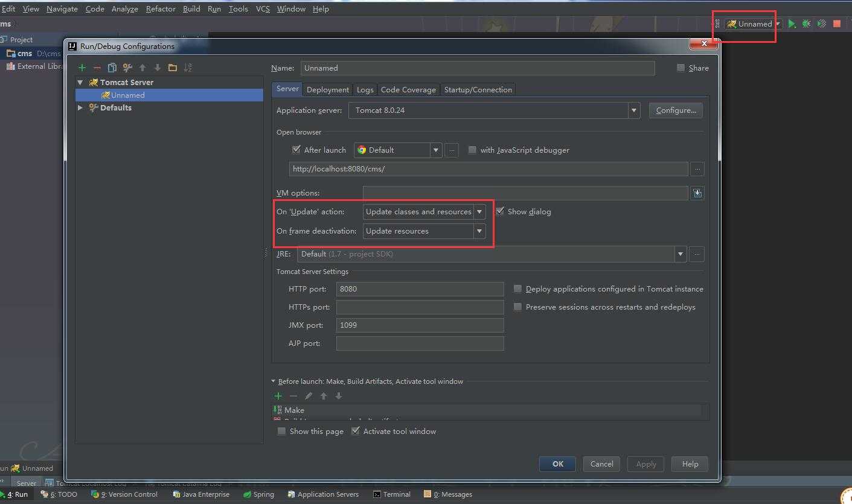852x504 pixels.
Task: Expand VM options field icon
Action: 697,193
